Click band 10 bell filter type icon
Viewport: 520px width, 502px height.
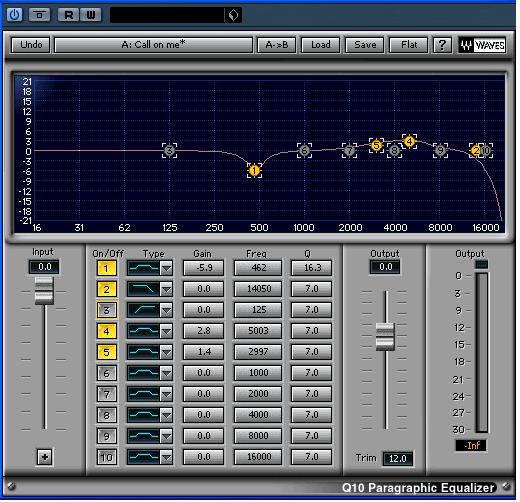click(144, 457)
